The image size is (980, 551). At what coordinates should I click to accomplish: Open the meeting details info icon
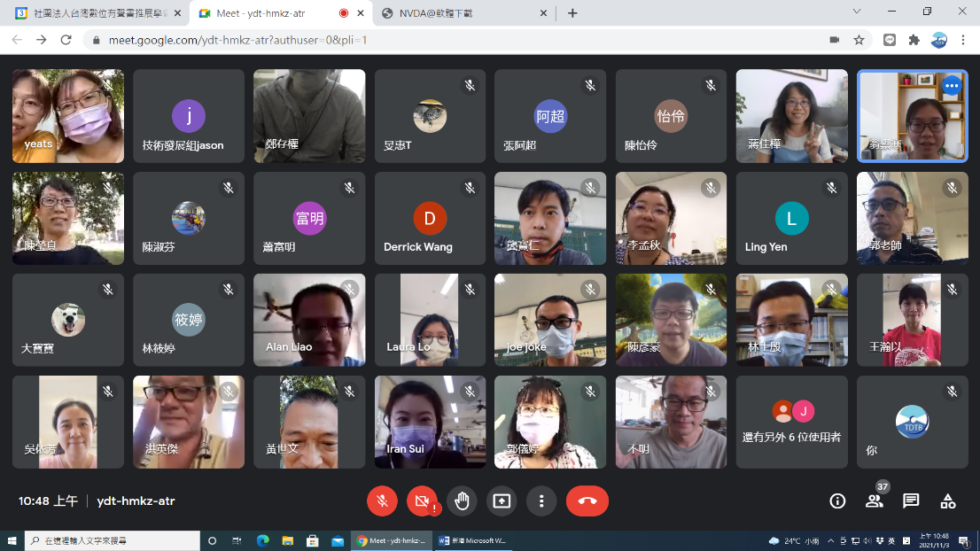837,501
